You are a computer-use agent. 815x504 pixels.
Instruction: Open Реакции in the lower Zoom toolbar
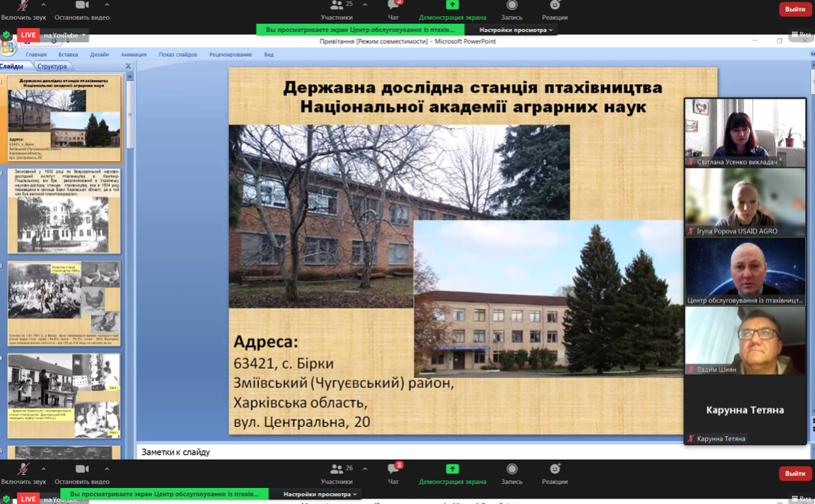(555, 473)
